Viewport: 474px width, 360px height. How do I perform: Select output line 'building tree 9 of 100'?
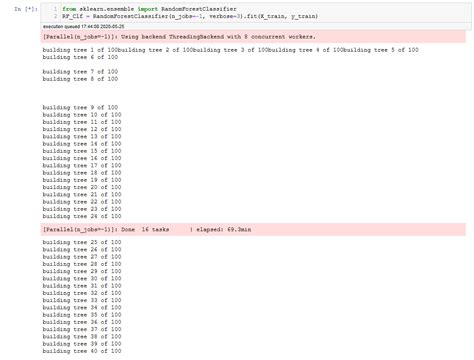tap(80, 108)
